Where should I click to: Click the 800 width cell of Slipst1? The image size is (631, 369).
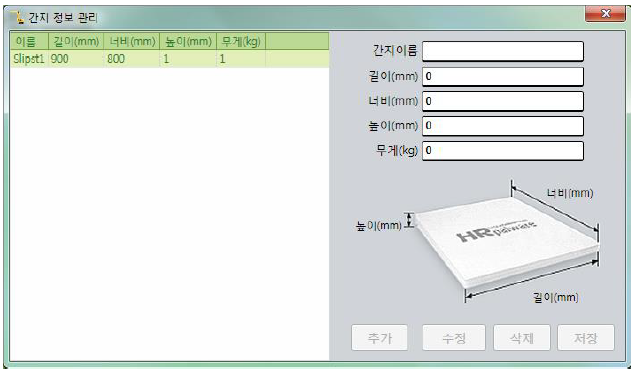[x=132, y=59]
